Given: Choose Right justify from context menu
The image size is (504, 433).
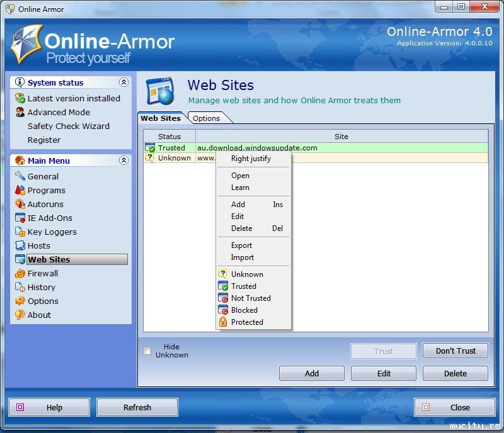Looking at the screenshot, I should [x=254, y=159].
